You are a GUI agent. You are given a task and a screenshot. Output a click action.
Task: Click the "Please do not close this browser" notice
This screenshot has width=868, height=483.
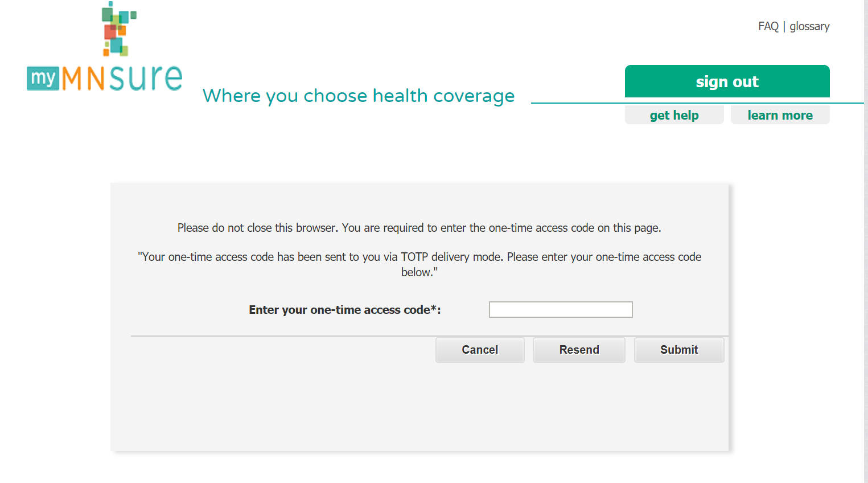coord(419,228)
